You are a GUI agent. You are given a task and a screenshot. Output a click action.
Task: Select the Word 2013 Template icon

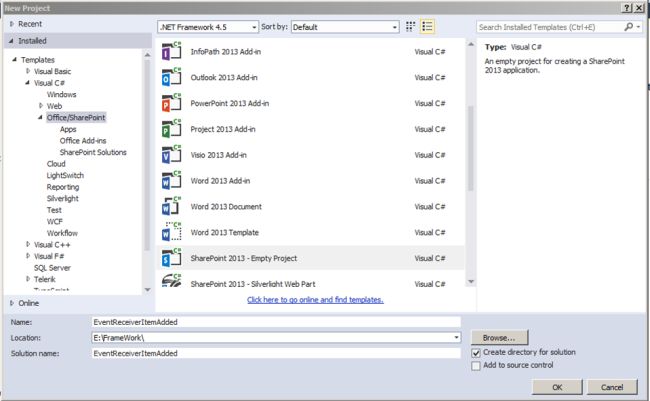pos(171,232)
